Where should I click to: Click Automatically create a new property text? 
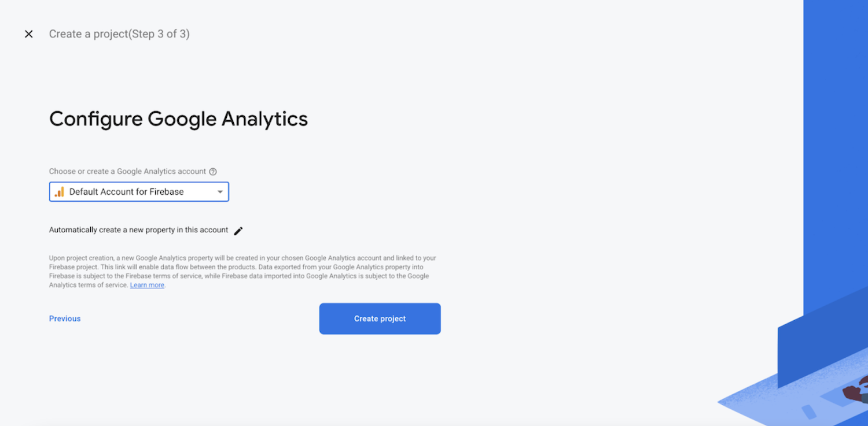[x=139, y=230]
